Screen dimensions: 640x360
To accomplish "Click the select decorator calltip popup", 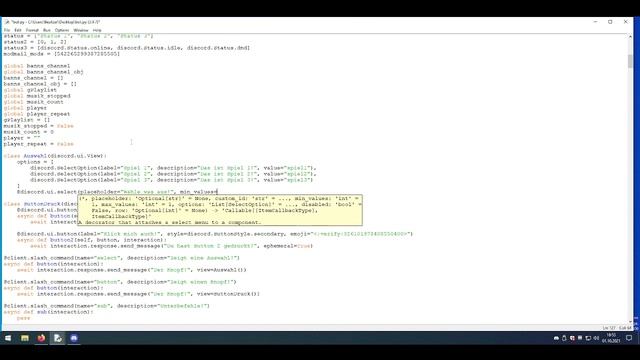I will pos(220,210).
